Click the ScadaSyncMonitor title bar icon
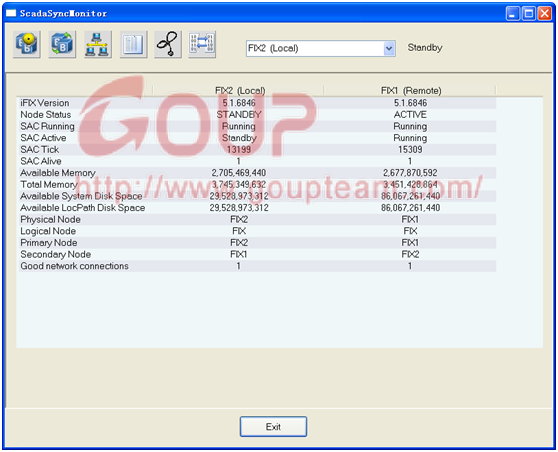This screenshot has width=558, height=452. pos(11,13)
